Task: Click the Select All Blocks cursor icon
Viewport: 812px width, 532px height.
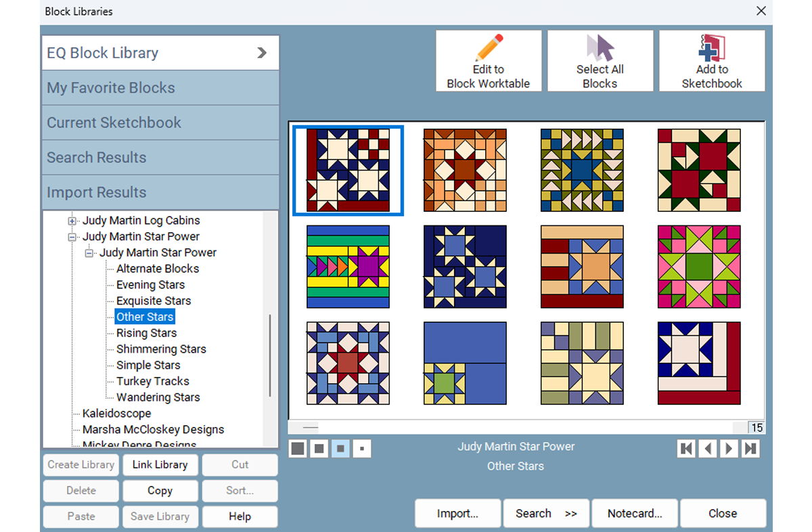Action: (600, 48)
